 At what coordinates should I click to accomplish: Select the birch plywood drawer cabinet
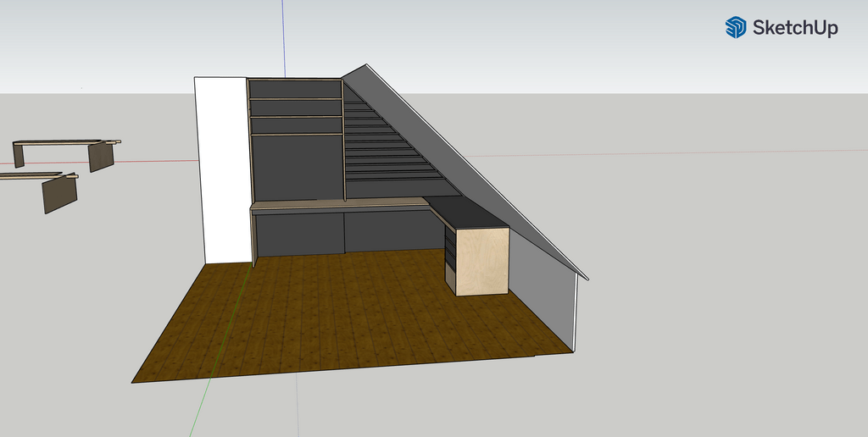481,261
